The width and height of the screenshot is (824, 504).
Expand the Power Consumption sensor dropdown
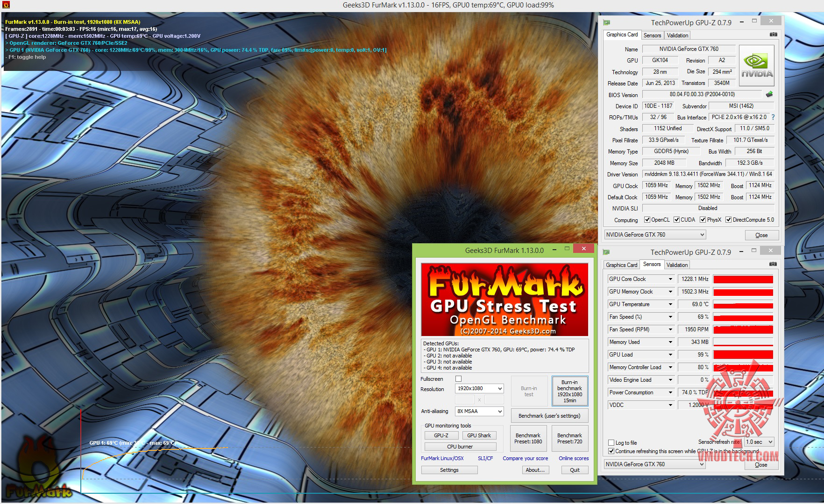[670, 392]
